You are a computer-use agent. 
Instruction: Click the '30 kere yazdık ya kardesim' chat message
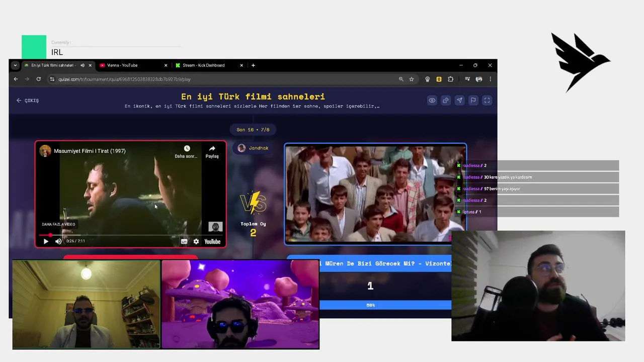(508, 177)
